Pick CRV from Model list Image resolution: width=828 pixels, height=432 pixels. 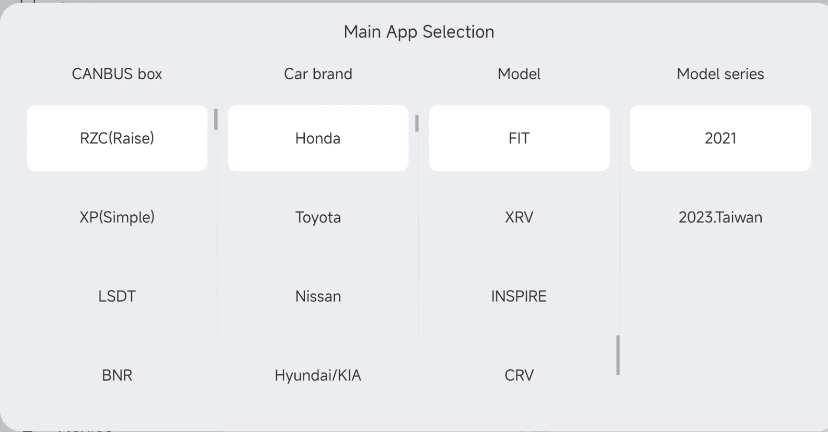(x=519, y=375)
